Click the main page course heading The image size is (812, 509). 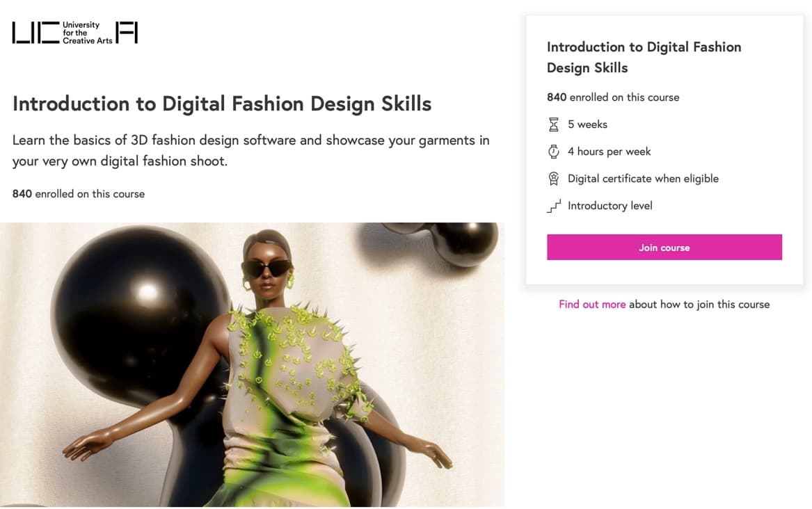click(222, 104)
